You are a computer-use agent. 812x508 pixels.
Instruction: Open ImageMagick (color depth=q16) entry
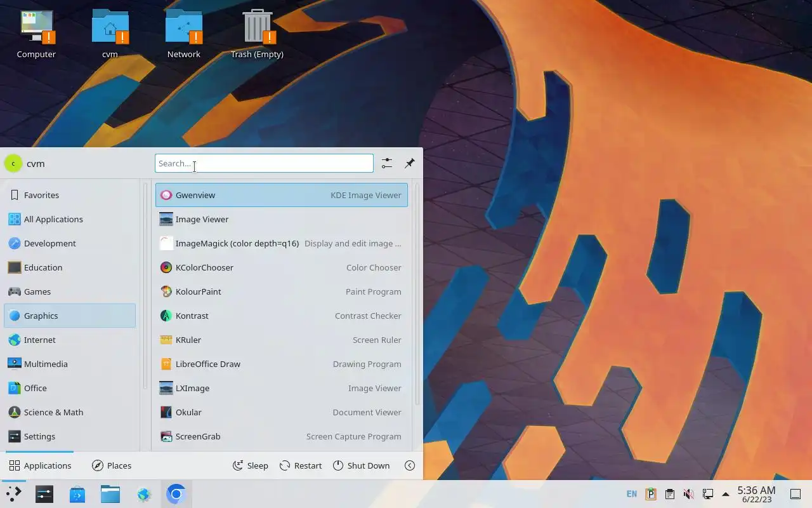281,243
